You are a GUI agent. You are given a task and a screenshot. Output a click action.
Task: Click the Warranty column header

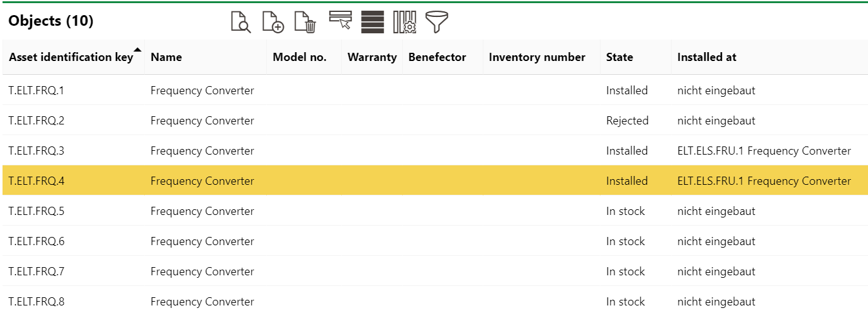[372, 57]
